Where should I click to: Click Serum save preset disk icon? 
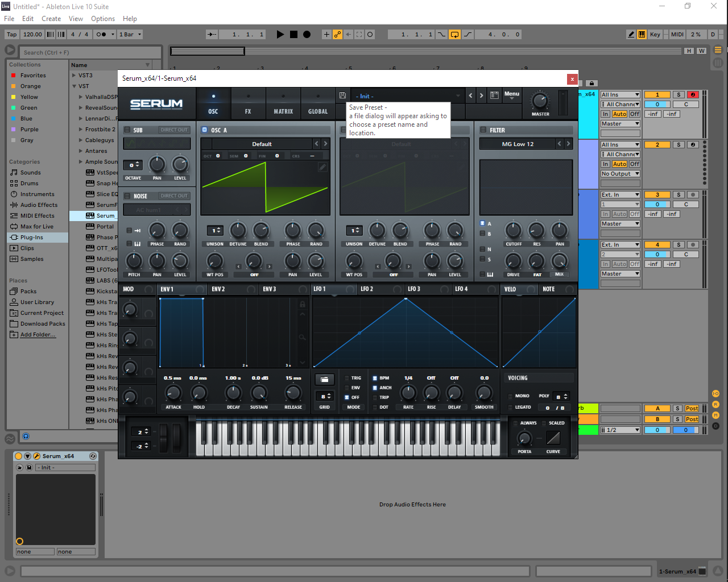pyautogui.click(x=342, y=95)
